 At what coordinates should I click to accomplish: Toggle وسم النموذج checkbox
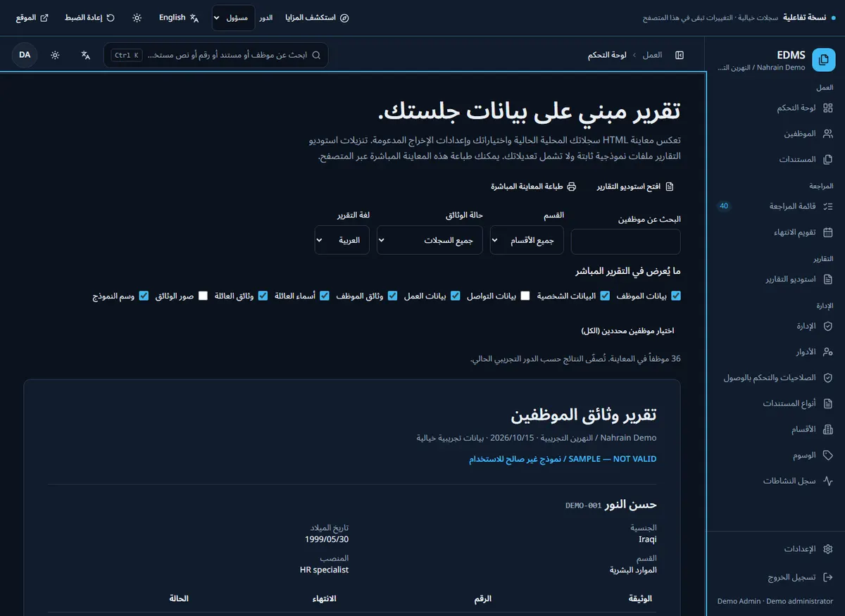point(144,296)
